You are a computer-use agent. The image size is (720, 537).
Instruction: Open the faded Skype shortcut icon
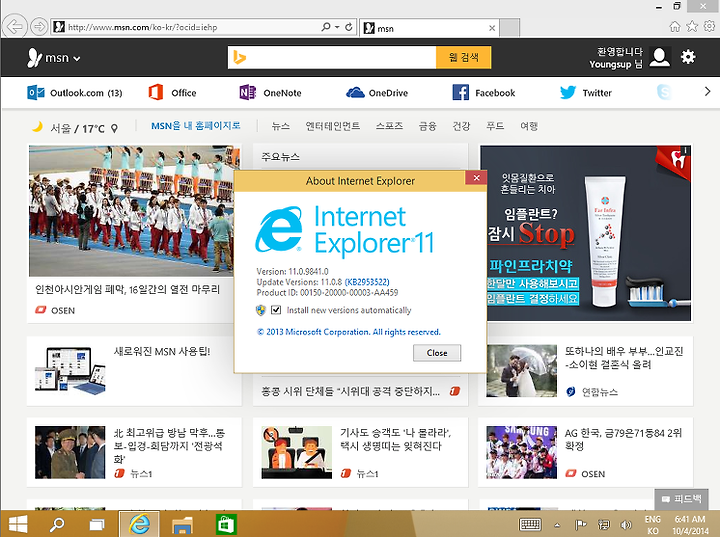[x=664, y=92]
